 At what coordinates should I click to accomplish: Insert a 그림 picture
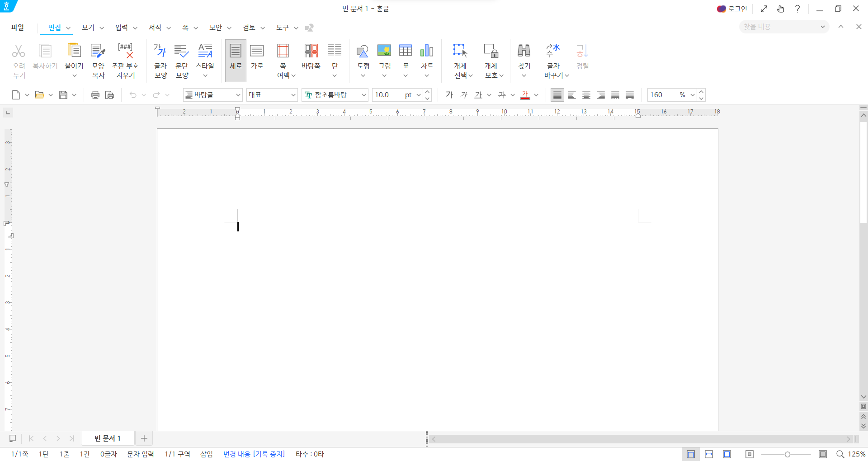coord(384,51)
